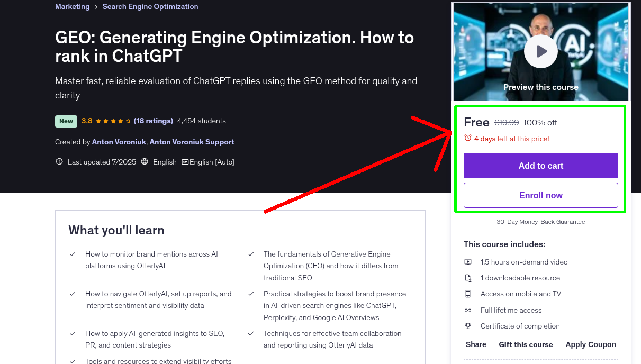
Task: Click Access on mobile and TV text
Action: tap(521, 294)
